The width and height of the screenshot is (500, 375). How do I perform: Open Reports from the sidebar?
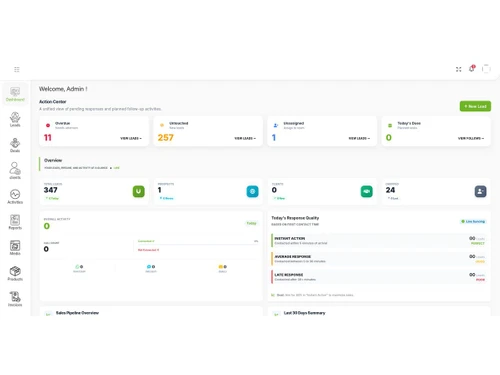tap(15, 222)
